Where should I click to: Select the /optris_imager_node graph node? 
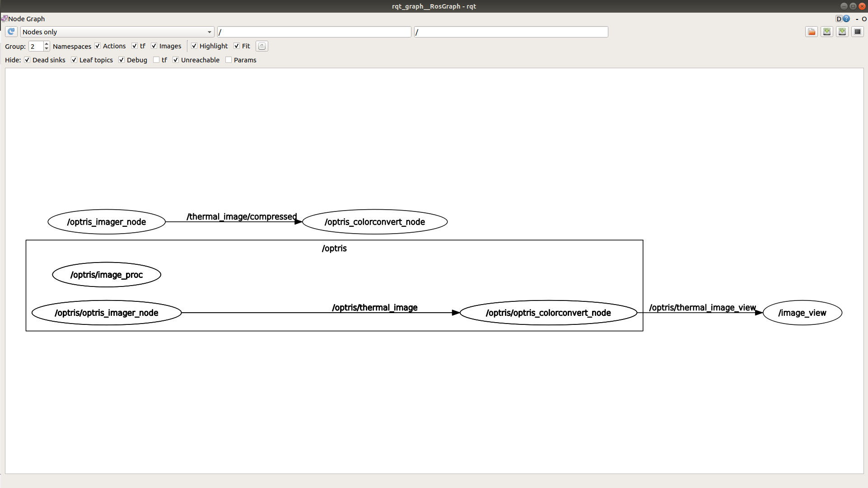pyautogui.click(x=107, y=222)
